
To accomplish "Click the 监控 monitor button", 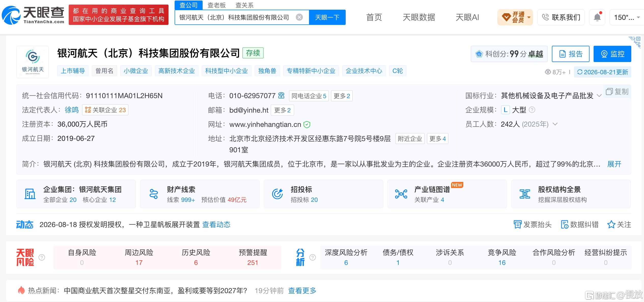I will tap(612, 54).
